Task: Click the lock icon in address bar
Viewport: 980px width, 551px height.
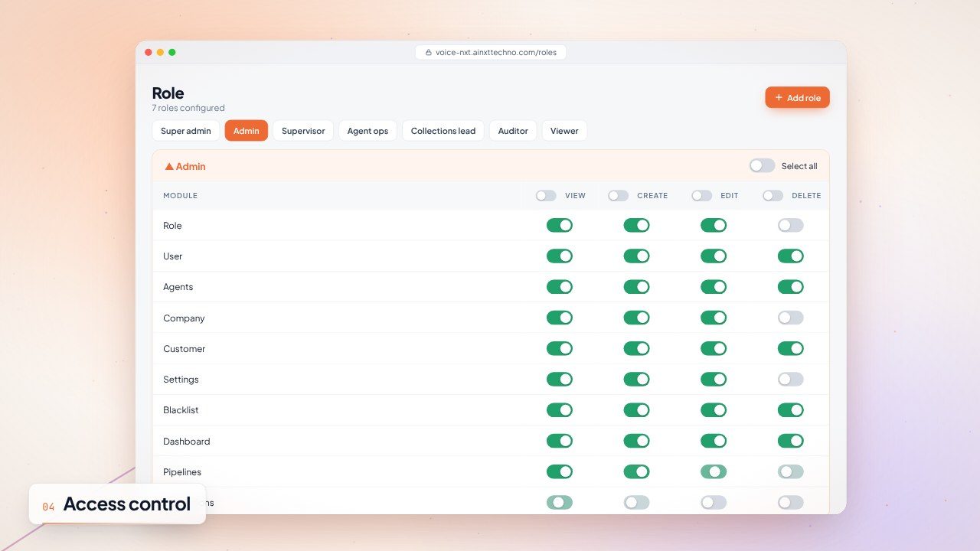Action: [x=429, y=52]
